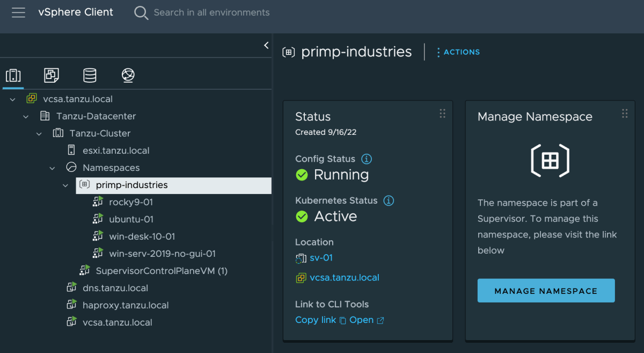Collapse the left navigation panel
644x353 pixels.
(x=266, y=46)
